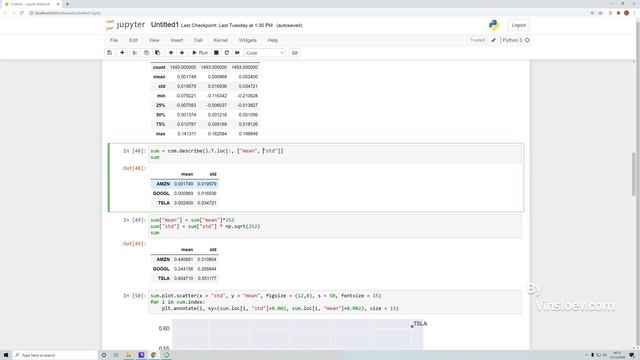The height and width of the screenshot is (360, 640).
Task: Open the cell type dropdown showing Code
Action: coord(265,53)
